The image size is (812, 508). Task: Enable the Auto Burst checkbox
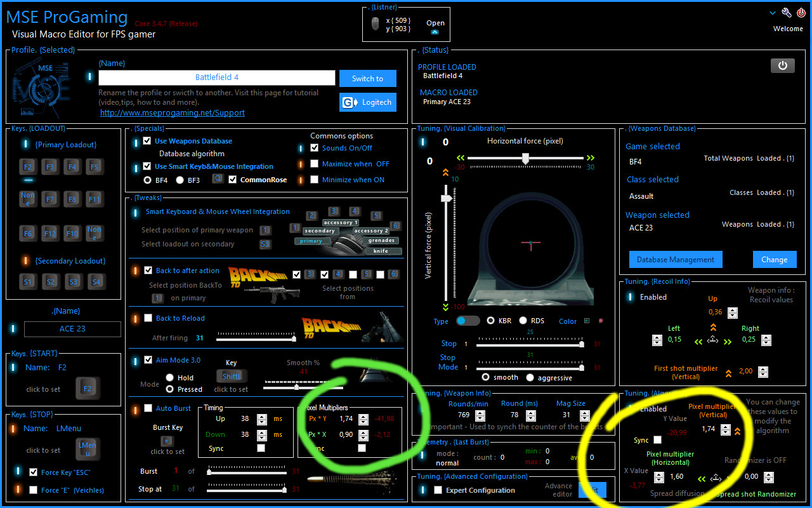pos(148,408)
